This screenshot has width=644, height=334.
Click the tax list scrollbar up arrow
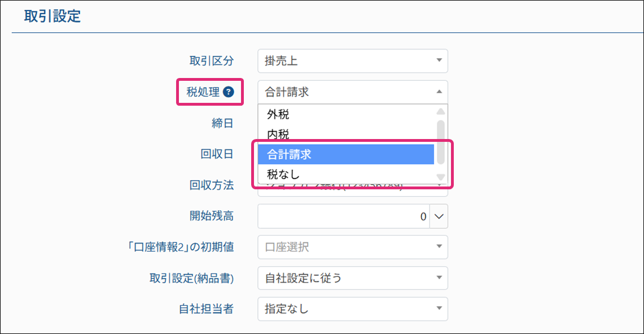click(441, 111)
